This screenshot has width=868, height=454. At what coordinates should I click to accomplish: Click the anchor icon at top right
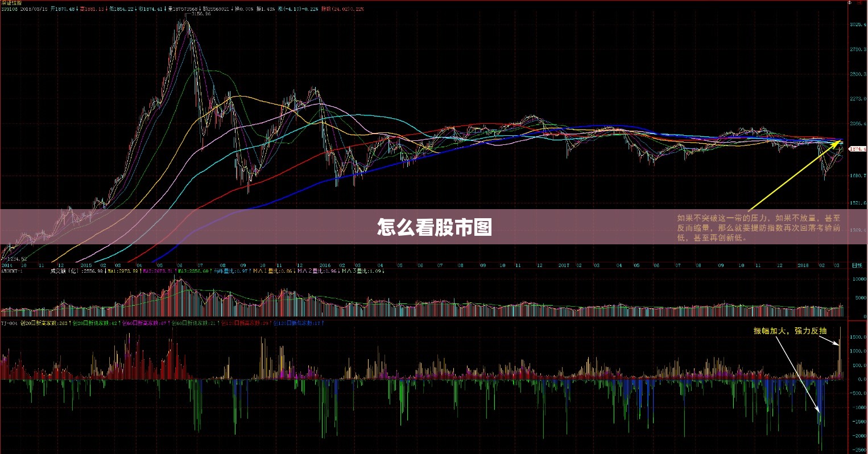tap(850, 3)
